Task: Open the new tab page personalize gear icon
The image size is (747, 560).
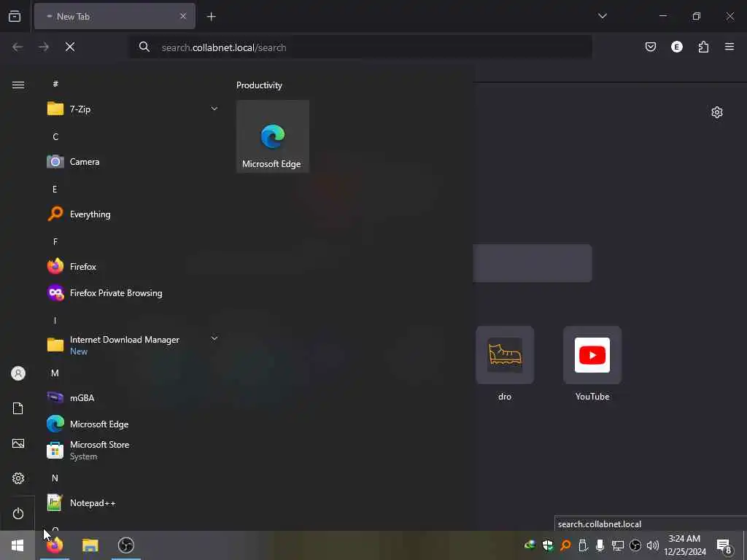Action: [716, 112]
